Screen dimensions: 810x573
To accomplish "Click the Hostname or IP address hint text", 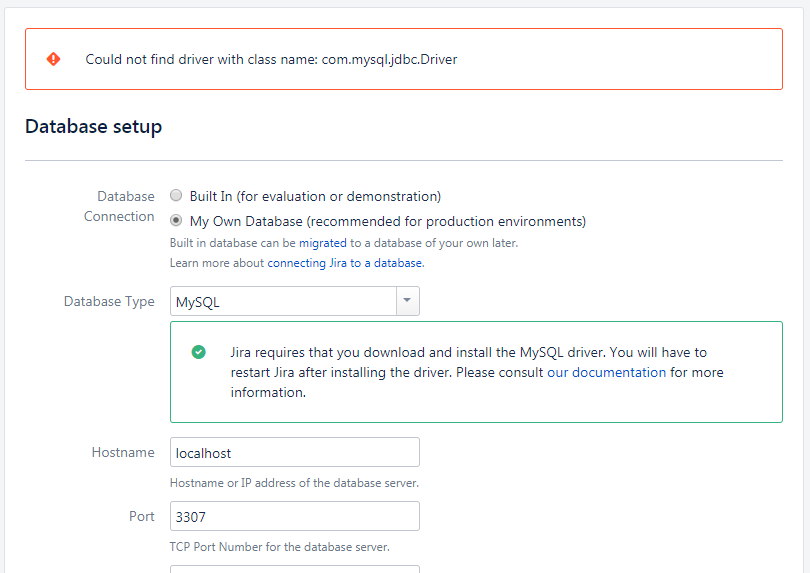I will point(294,483).
